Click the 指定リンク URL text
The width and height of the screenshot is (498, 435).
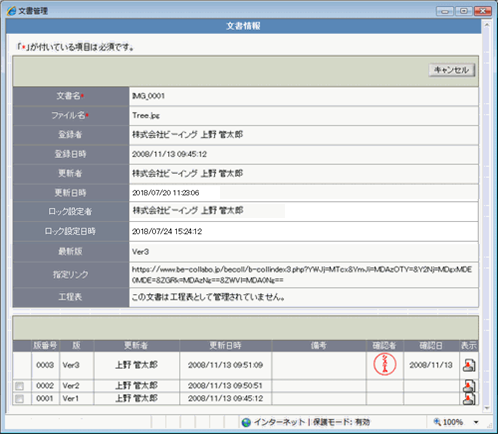click(x=302, y=275)
